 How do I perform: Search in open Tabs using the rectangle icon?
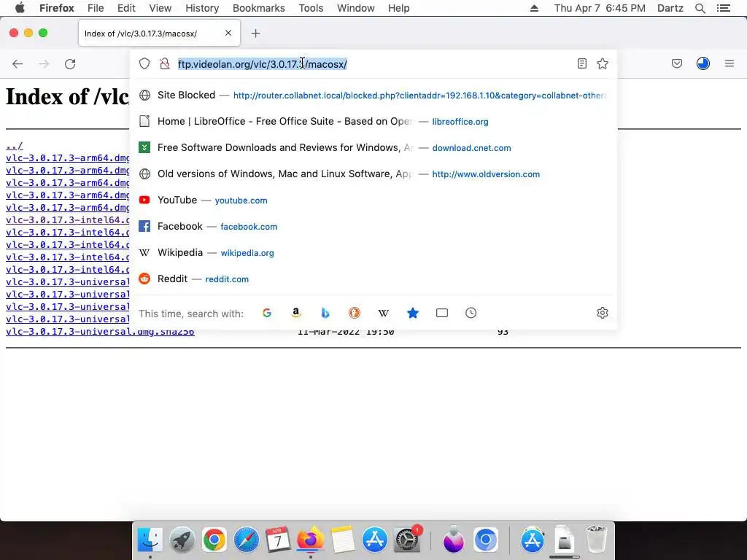442,313
